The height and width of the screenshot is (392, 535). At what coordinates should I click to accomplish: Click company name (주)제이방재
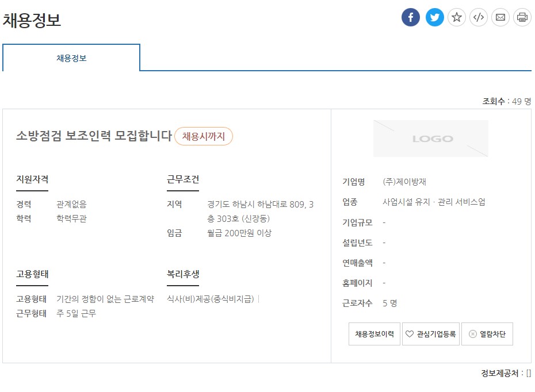[x=404, y=182]
